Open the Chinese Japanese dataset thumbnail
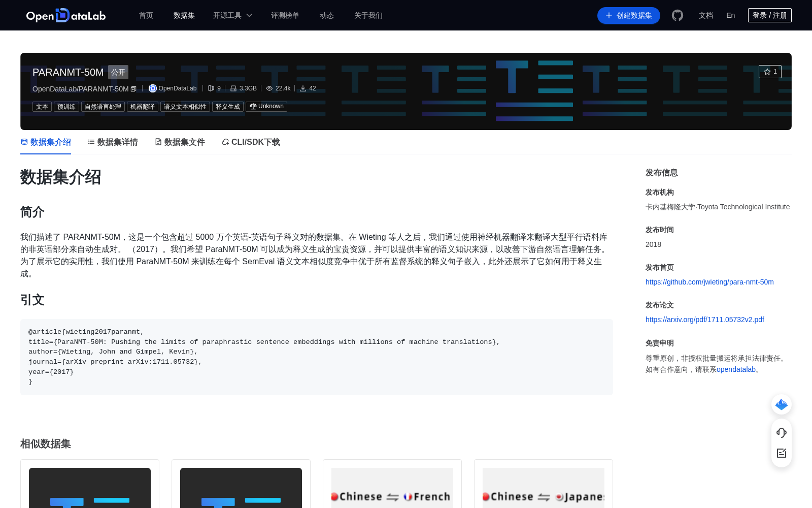 click(544, 488)
